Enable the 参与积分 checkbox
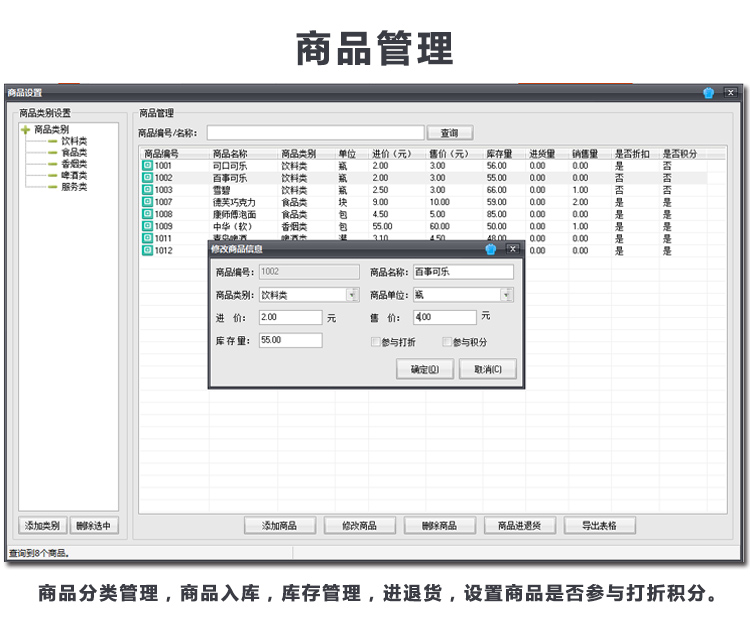Screen dimensions: 750x643 pos(447,342)
